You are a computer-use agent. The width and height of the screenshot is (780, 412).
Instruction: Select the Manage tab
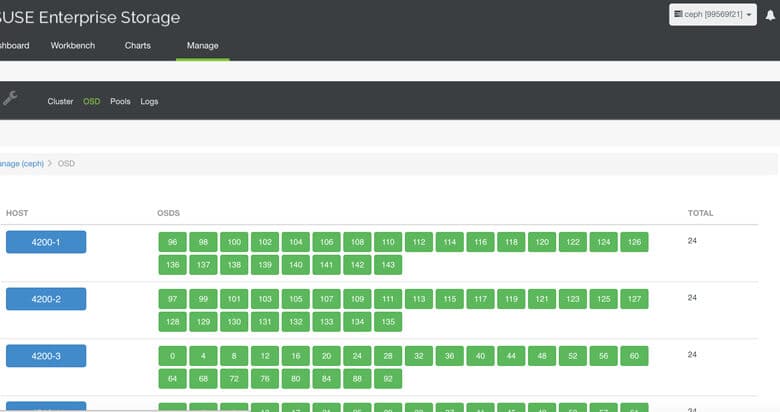click(x=202, y=45)
